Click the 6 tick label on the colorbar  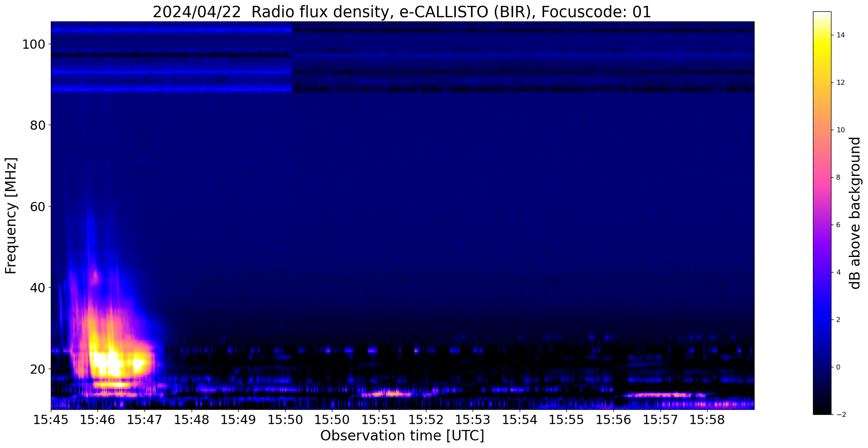839,225
